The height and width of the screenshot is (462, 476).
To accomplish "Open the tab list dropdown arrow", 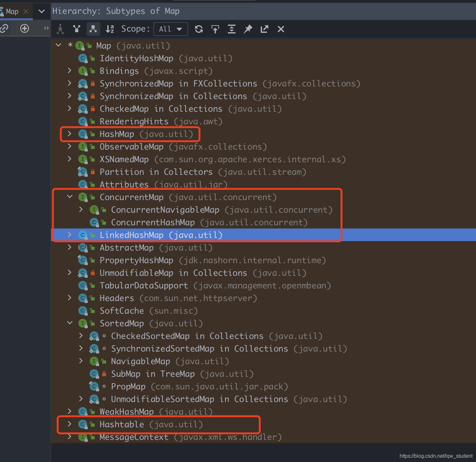I will [42, 11].
